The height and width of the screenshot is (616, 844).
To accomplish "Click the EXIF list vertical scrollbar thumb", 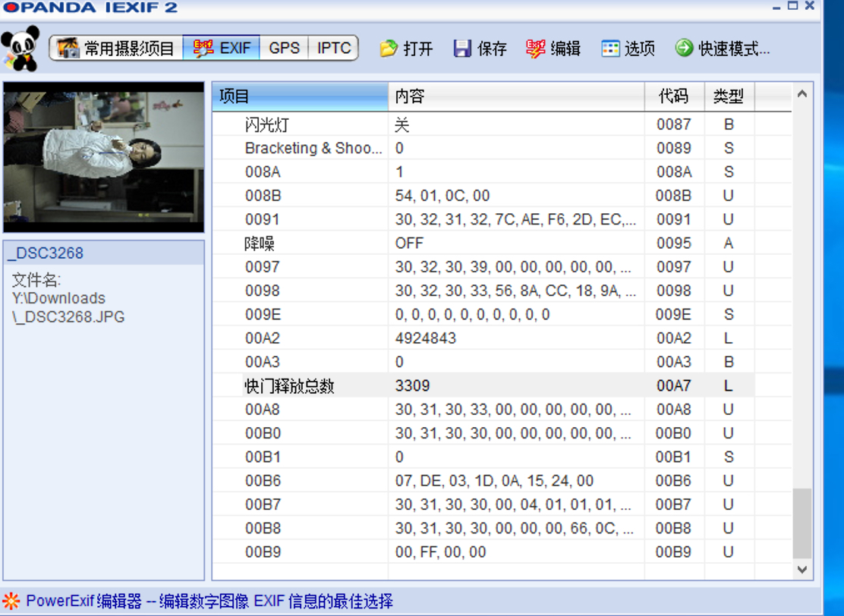I will pyautogui.click(x=802, y=523).
